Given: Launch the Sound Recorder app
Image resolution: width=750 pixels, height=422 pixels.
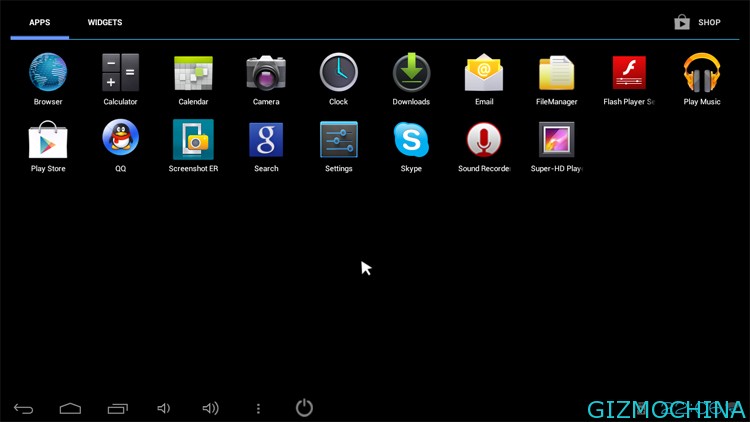Looking at the screenshot, I should click(484, 141).
